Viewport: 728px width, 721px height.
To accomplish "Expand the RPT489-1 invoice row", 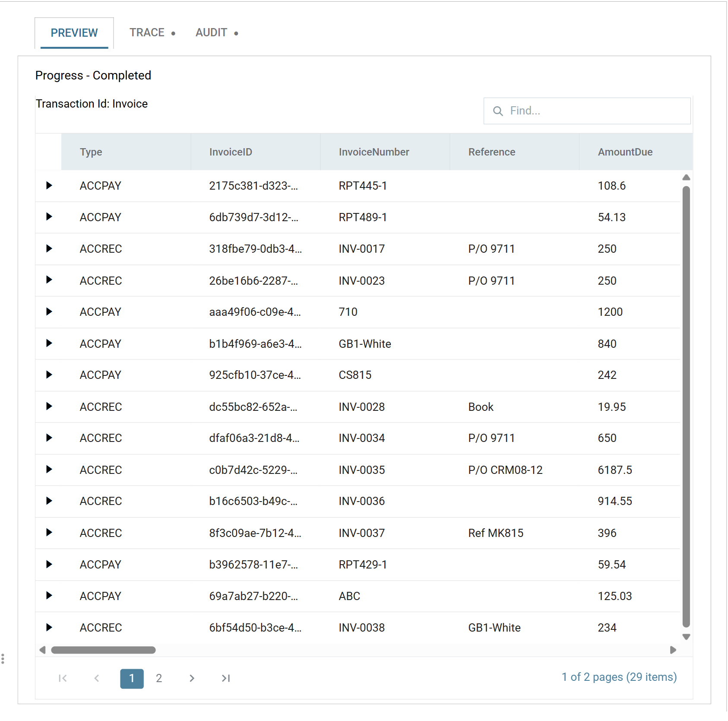I will click(49, 217).
